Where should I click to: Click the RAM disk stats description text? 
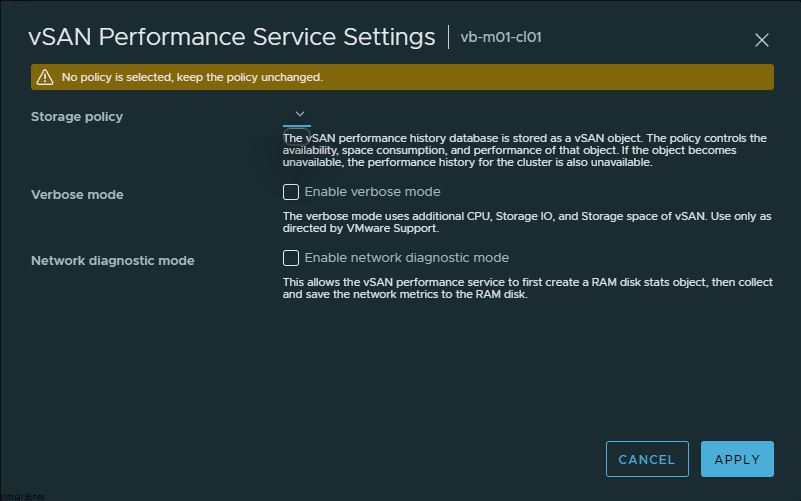pos(525,289)
